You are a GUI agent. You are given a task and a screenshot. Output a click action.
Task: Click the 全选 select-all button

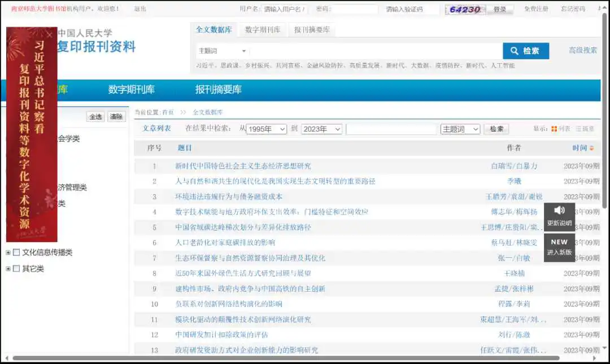(x=95, y=117)
